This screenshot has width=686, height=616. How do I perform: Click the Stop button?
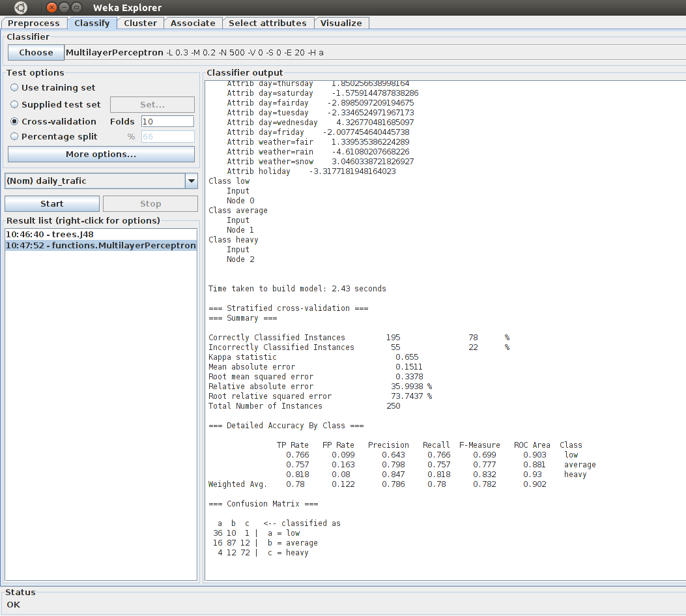150,203
